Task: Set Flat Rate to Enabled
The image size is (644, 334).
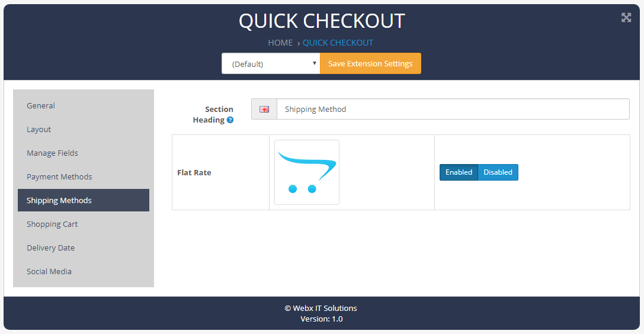Action: coord(459,172)
